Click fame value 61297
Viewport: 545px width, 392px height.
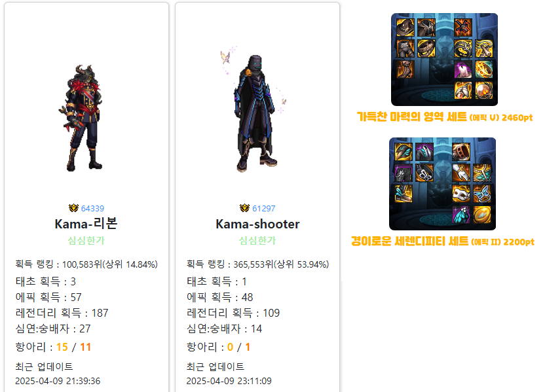(x=263, y=208)
